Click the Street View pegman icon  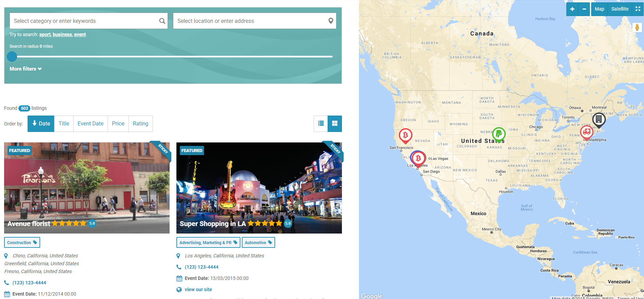637,28
